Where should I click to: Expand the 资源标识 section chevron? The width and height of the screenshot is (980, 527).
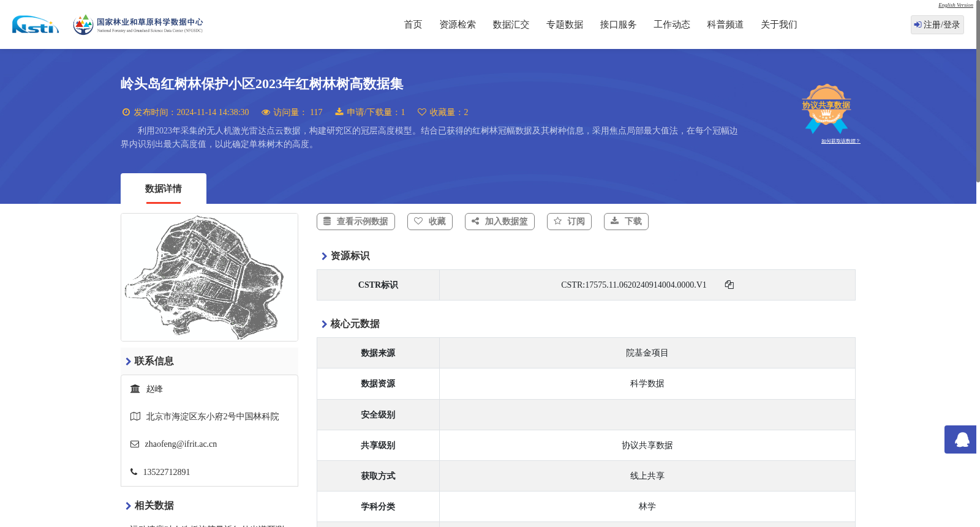324,256
